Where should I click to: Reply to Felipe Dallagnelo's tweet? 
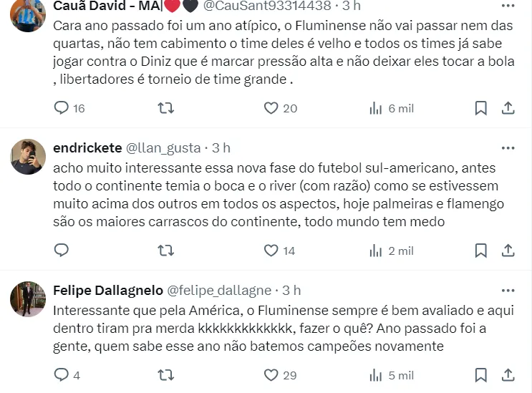click(x=62, y=375)
